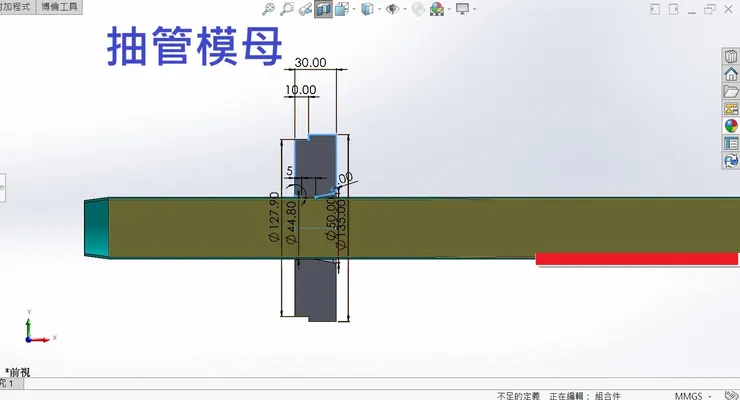Screen dimensions: 740x400
Task: Open the Appearances color ball tab
Action: tap(731, 126)
